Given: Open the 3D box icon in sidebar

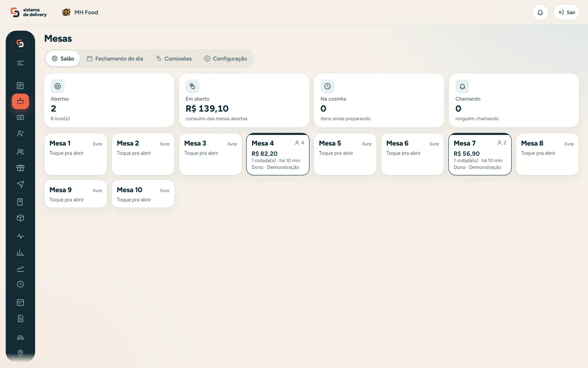Looking at the screenshot, I should click(x=20, y=218).
